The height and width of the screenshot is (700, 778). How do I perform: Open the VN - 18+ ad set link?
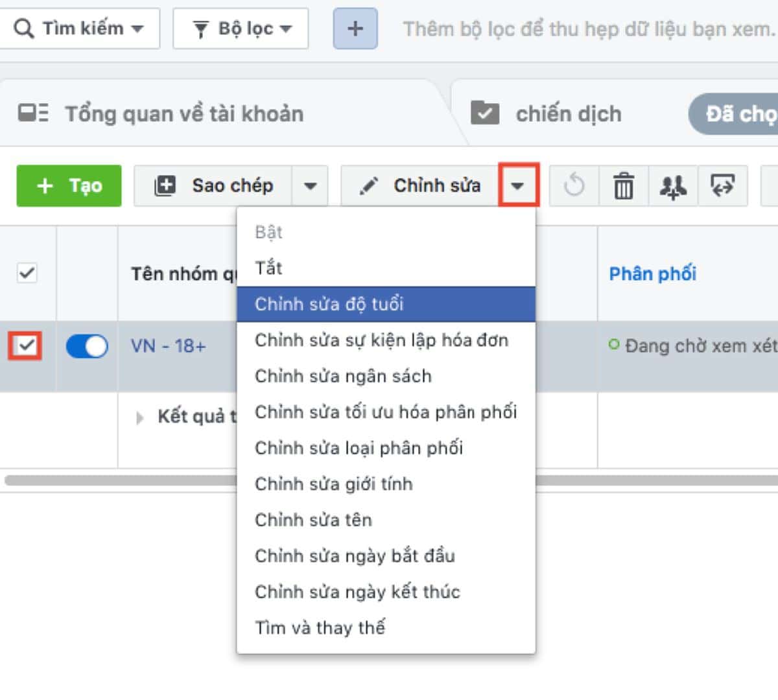point(168,346)
